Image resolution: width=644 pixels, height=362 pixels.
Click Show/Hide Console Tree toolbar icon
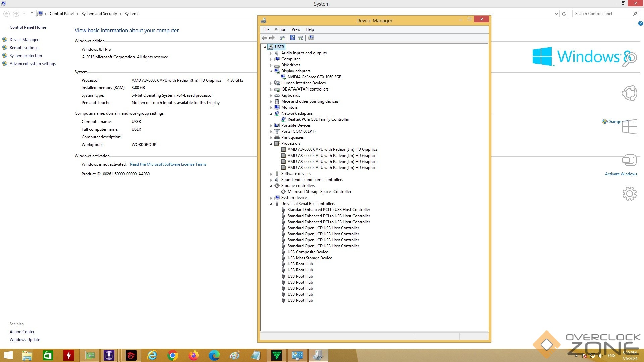[x=282, y=38]
